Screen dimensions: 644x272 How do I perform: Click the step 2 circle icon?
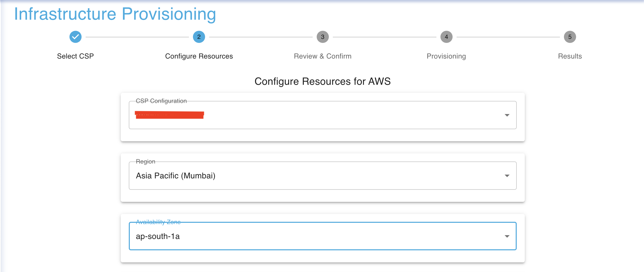click(x=199, y=37)
